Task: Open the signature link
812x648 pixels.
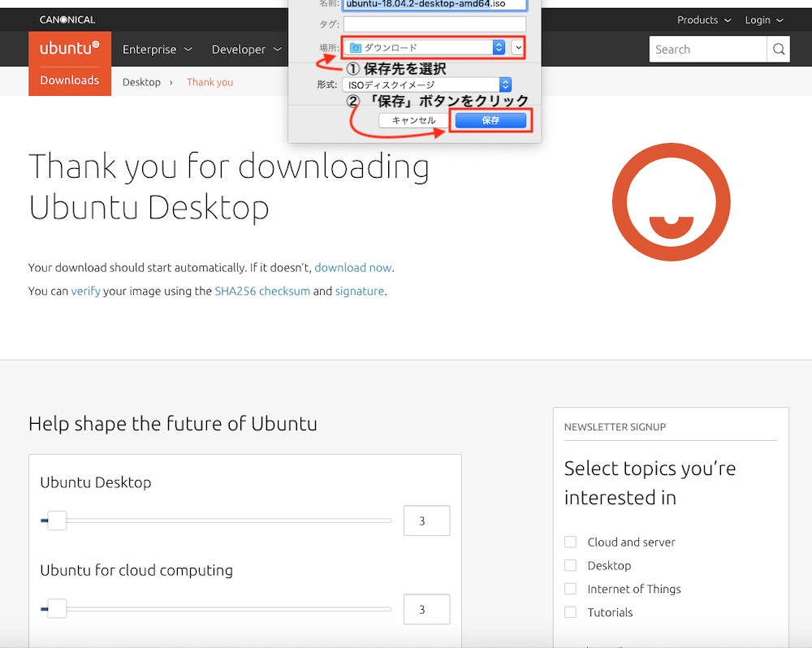Action: click(x=360, y=291)
